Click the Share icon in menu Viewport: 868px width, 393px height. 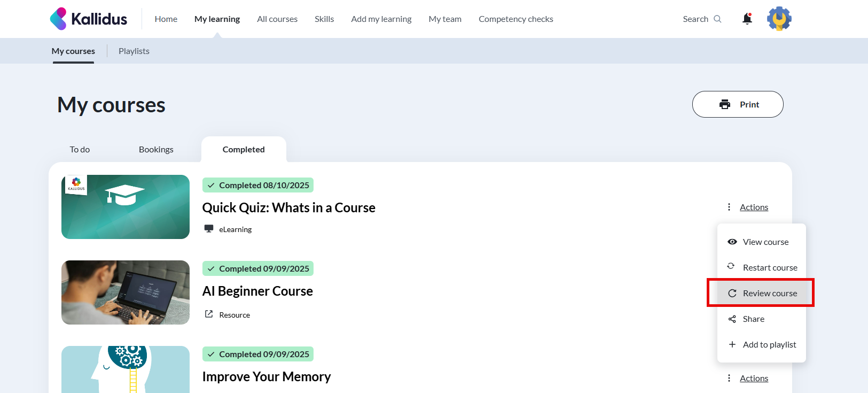tap(732, 319)
